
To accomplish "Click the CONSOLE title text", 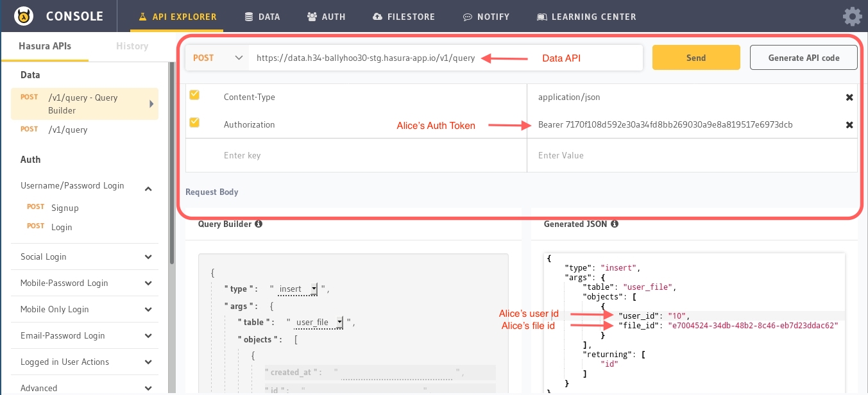I will point(74,17).
